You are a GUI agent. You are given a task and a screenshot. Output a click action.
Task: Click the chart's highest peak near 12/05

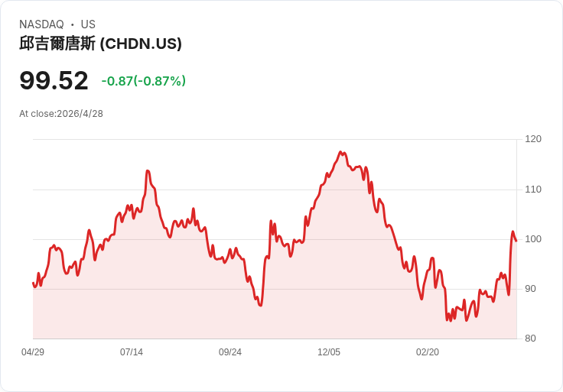coord(340,152)
